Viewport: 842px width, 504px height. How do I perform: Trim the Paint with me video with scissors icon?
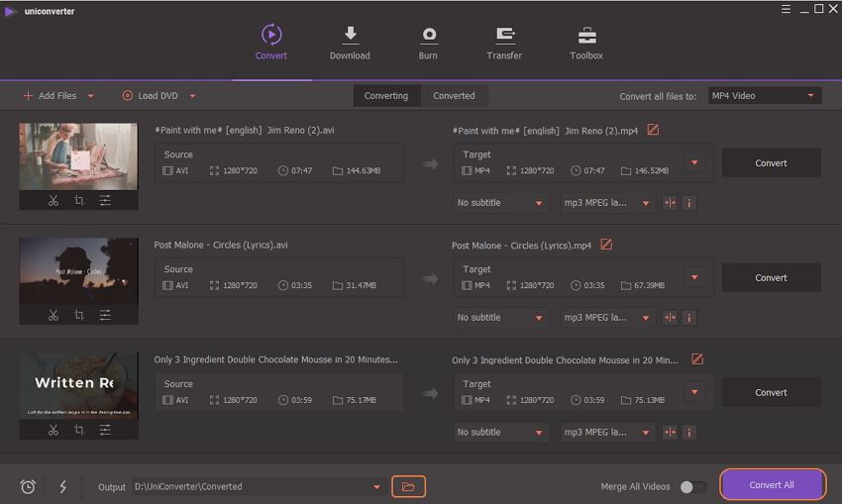[x=53, y=201]
